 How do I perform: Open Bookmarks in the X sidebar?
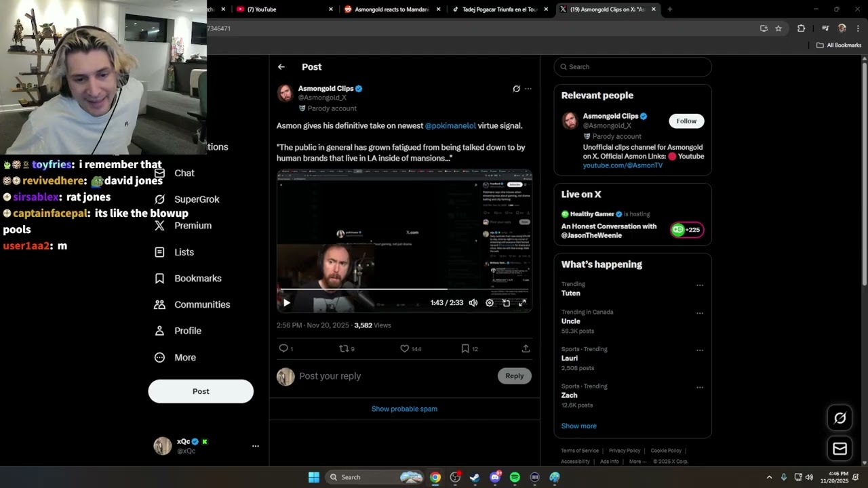click(x=188, y=279)
